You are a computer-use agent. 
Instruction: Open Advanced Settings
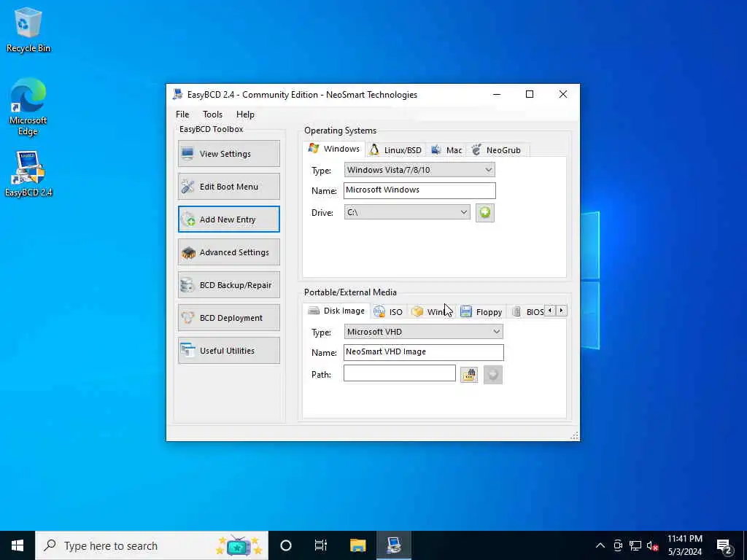pos(228,252)
